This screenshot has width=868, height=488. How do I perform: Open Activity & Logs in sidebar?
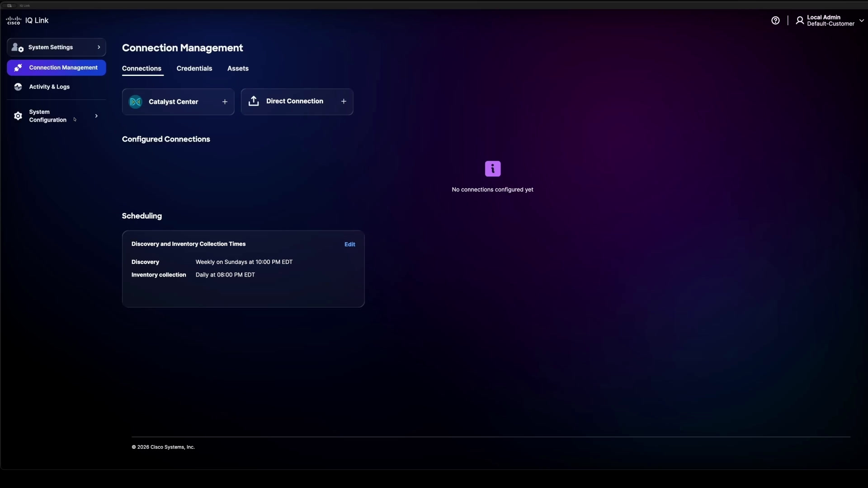point(57,87)
